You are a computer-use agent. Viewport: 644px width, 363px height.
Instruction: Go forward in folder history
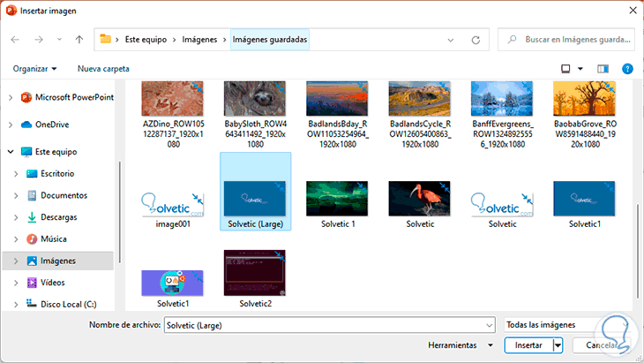[x=39, y=40]
